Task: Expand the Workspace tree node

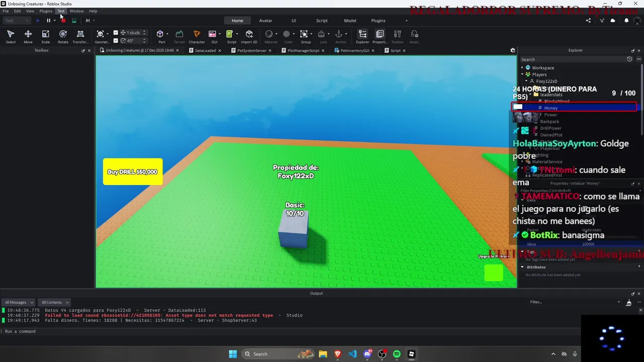Action: (522, 67)
